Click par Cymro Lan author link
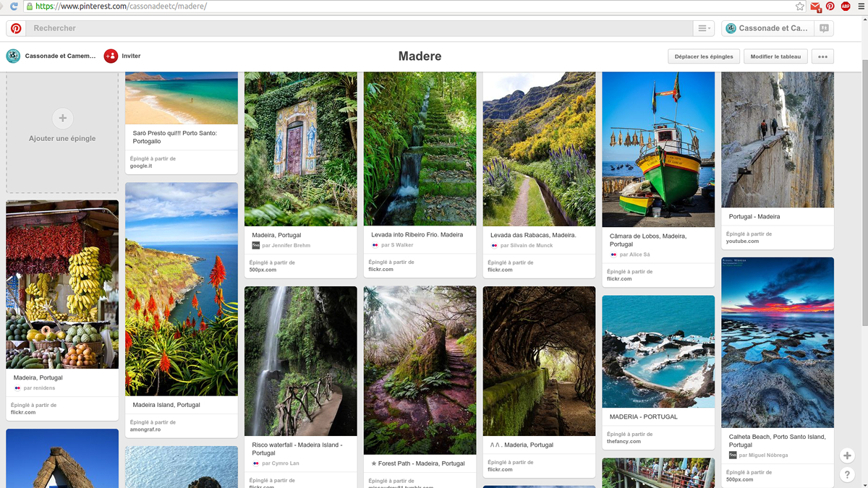This screenshot has width=868, height=488. tap(281, 463)
